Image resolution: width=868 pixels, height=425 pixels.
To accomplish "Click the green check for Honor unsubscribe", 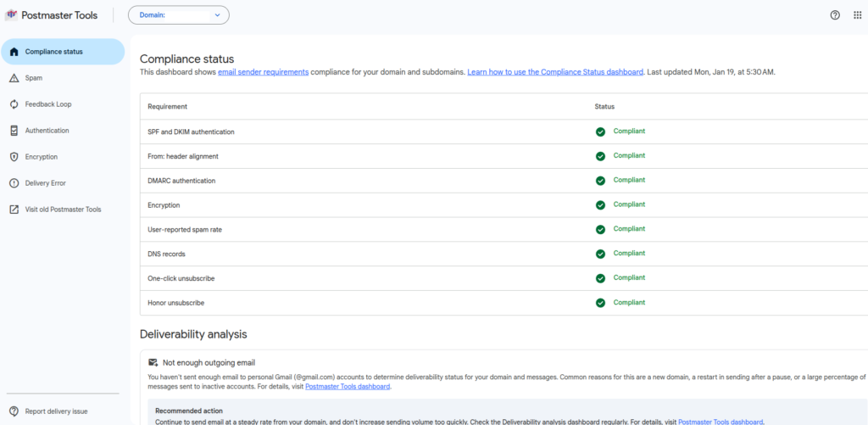I will click(x=600, y=303).
